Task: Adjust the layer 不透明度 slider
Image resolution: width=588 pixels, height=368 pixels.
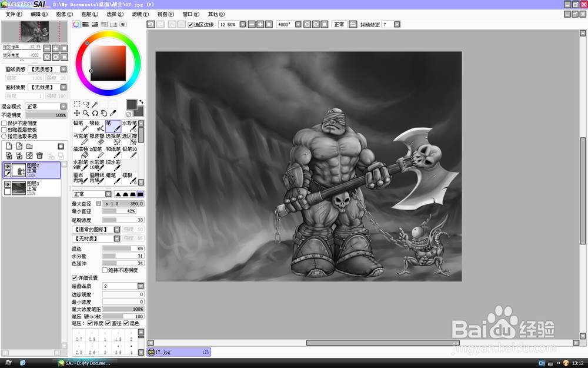Action: (x=46, y=115)
